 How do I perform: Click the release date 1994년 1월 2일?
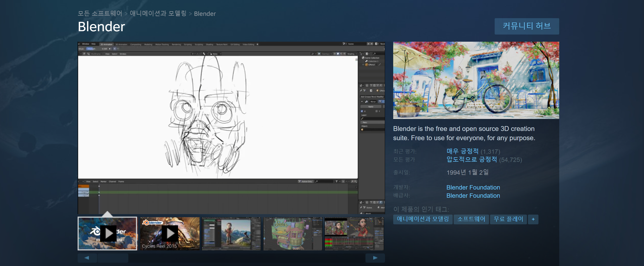pyautogui.click(x=468, y=172)
